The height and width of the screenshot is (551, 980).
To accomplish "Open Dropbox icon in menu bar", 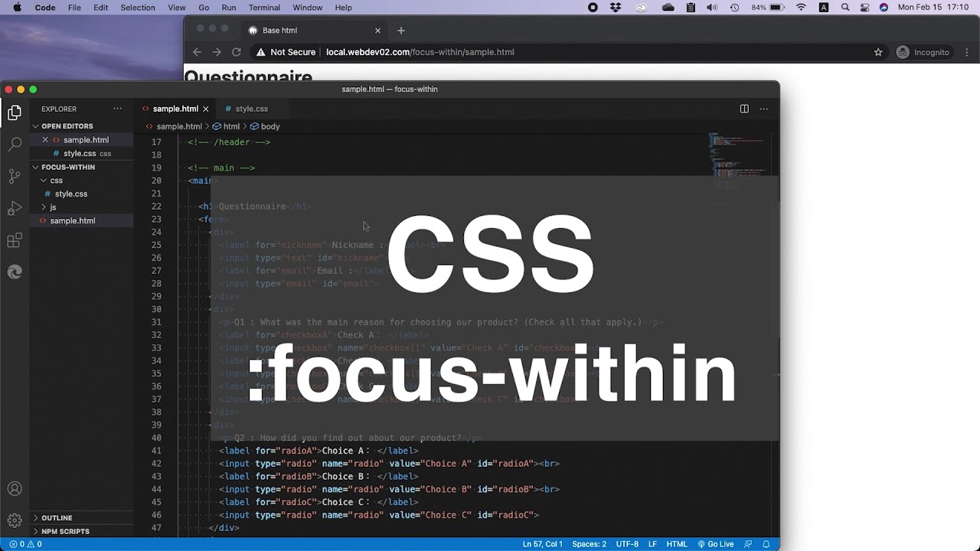I will tap(615, 8).
